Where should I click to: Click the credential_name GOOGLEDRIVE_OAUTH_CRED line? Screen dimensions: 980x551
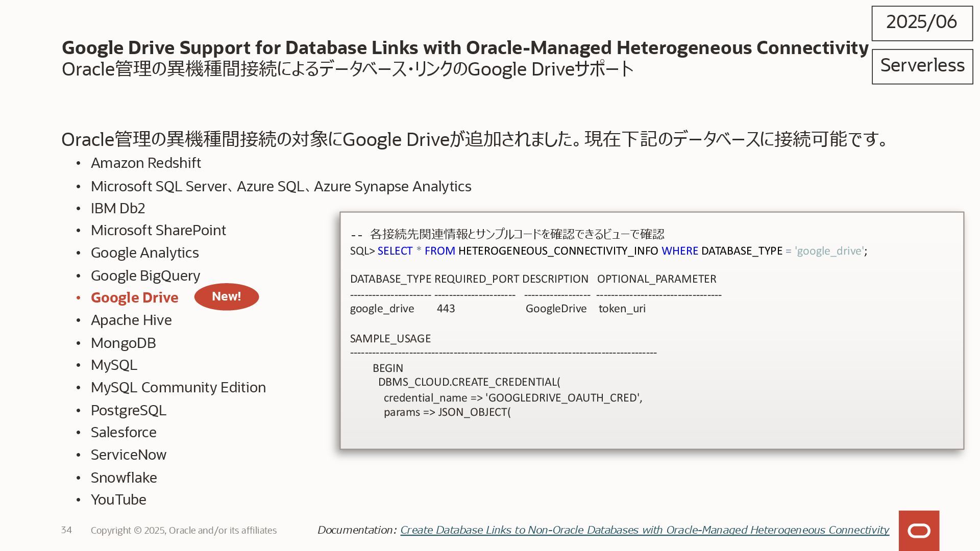pyautogui.click(x=513, y=398)
